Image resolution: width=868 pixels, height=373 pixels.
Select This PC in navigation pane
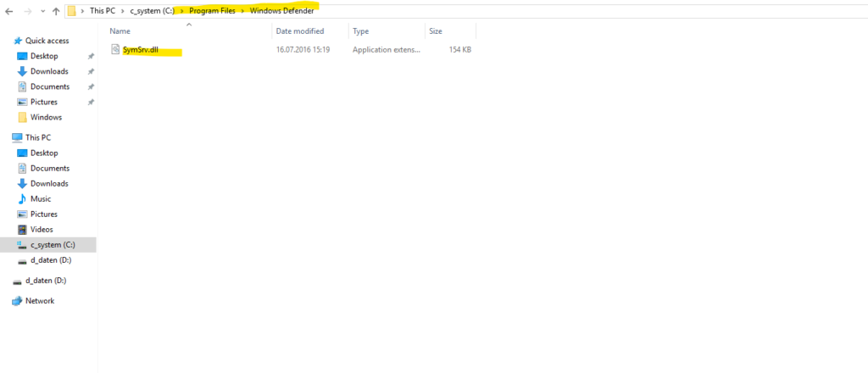[x=37, y=137]
